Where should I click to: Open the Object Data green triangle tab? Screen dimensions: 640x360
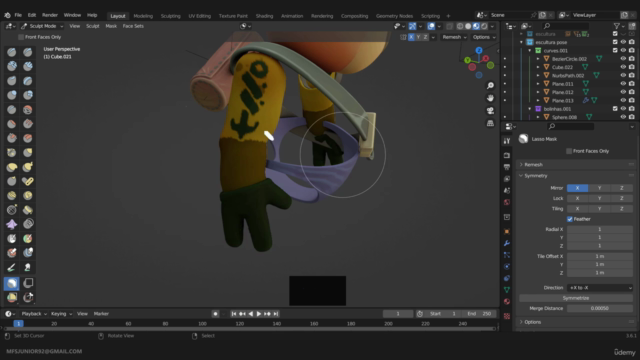click(507, 290)
